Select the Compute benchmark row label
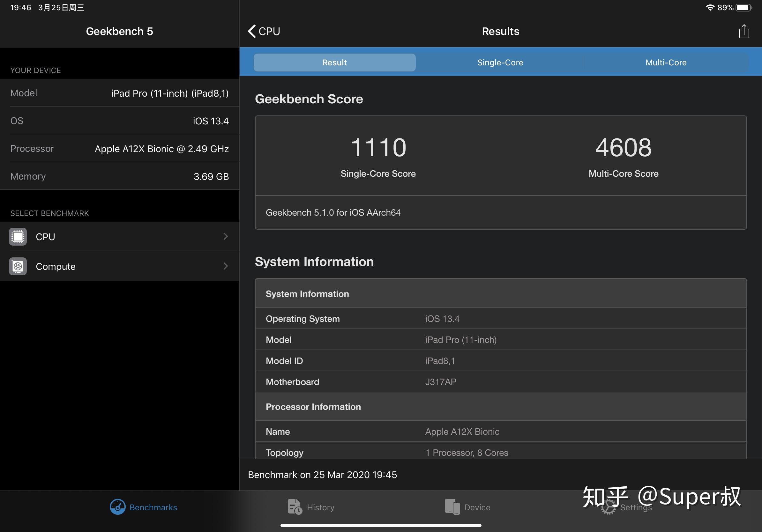Viewport: 762px width, 532px height. (x=56, y=266)
